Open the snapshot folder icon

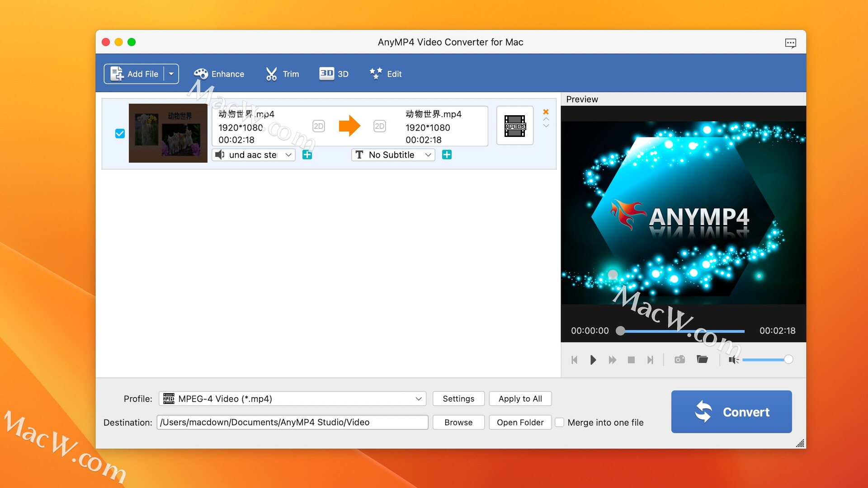tap(703, 360)
